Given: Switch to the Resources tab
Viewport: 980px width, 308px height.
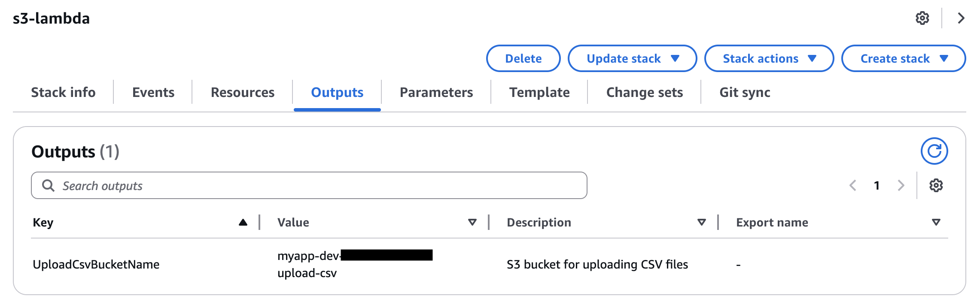Looking at the screenshot, I should coord(243,92).
